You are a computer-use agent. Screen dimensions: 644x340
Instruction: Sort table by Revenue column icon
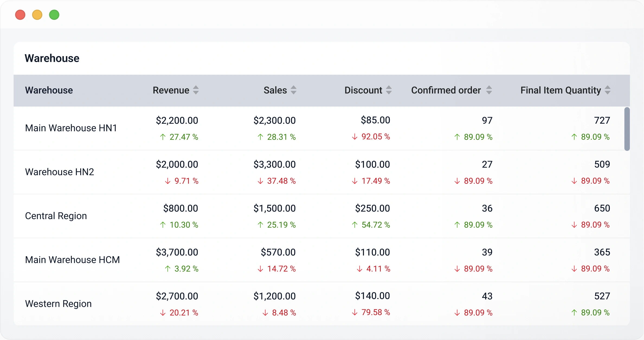(196, 90)
